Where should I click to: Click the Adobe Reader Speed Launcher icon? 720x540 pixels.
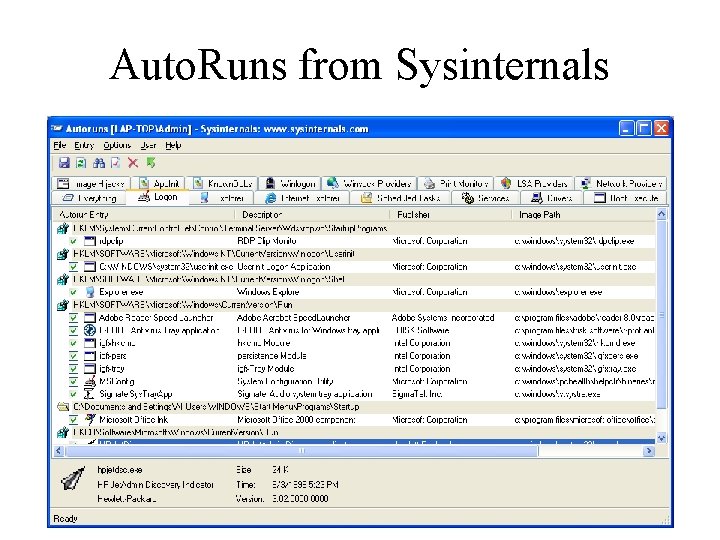90,318
